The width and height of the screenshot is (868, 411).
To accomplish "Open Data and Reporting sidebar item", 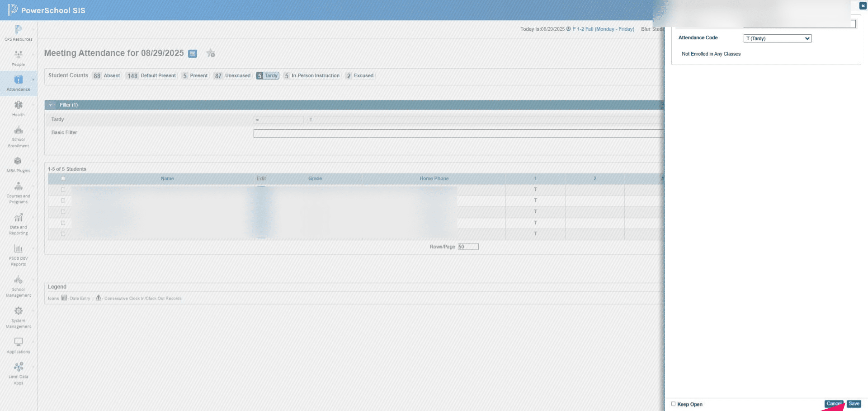I will point(19,224).
